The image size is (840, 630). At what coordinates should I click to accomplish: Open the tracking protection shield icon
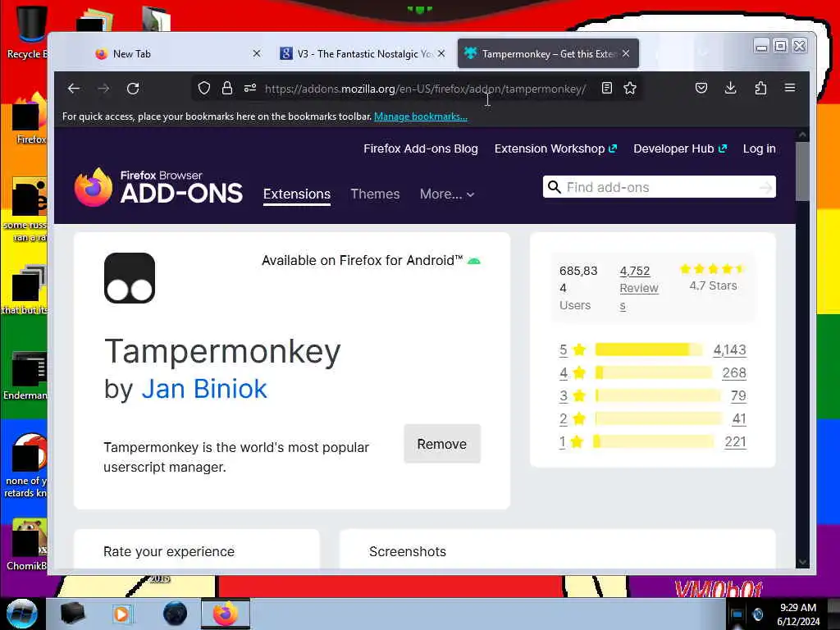tap(204, 88)
